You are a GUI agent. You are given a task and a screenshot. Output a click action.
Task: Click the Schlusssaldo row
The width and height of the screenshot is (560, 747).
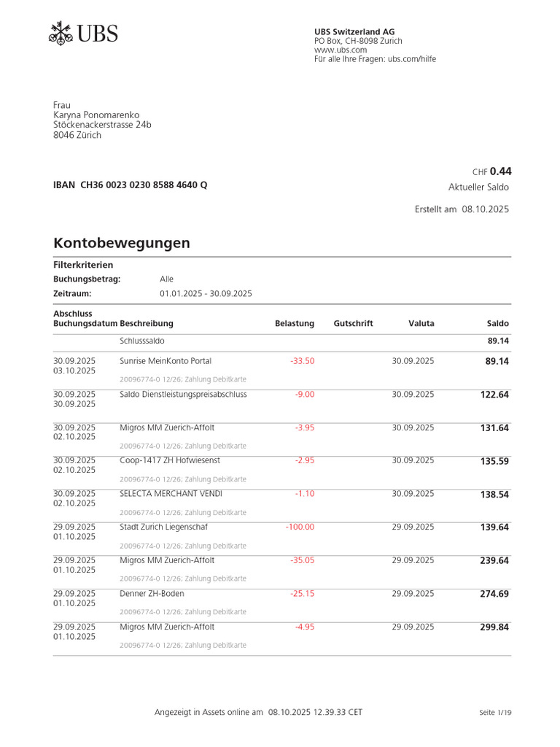282,341
